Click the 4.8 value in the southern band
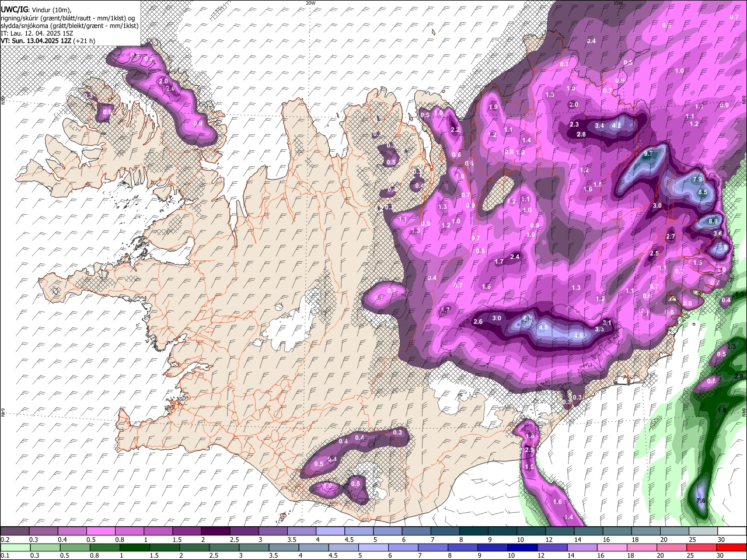Viewport: 747px width, 560px height. click(x=543, y=328)
